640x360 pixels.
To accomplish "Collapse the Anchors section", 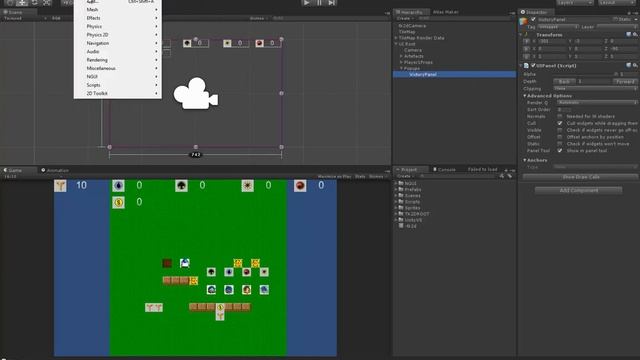I will (524, 160).
